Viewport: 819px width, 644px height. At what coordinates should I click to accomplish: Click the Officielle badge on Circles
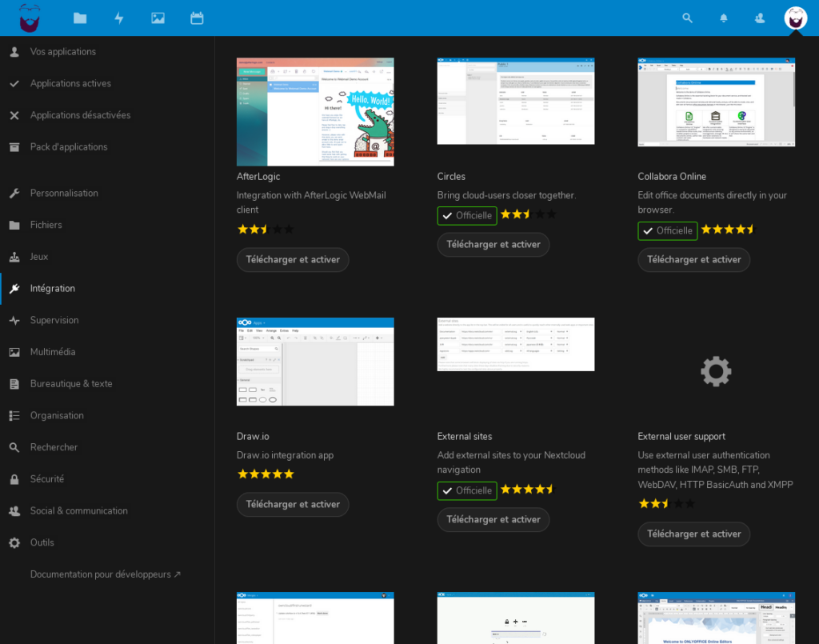click(467, 216)
